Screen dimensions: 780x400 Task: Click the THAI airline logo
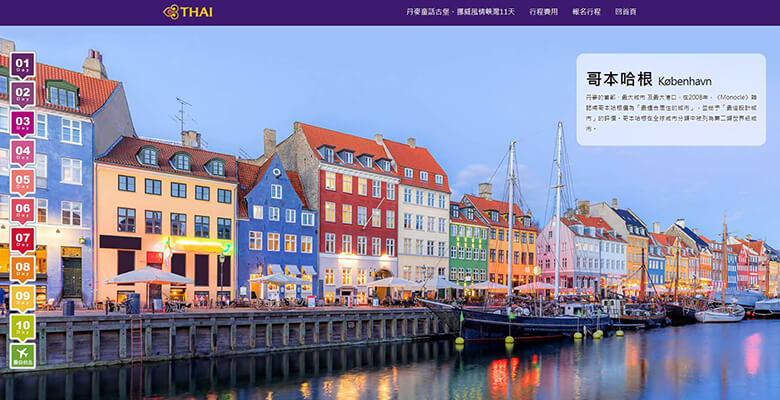click(x=187, y=12)
